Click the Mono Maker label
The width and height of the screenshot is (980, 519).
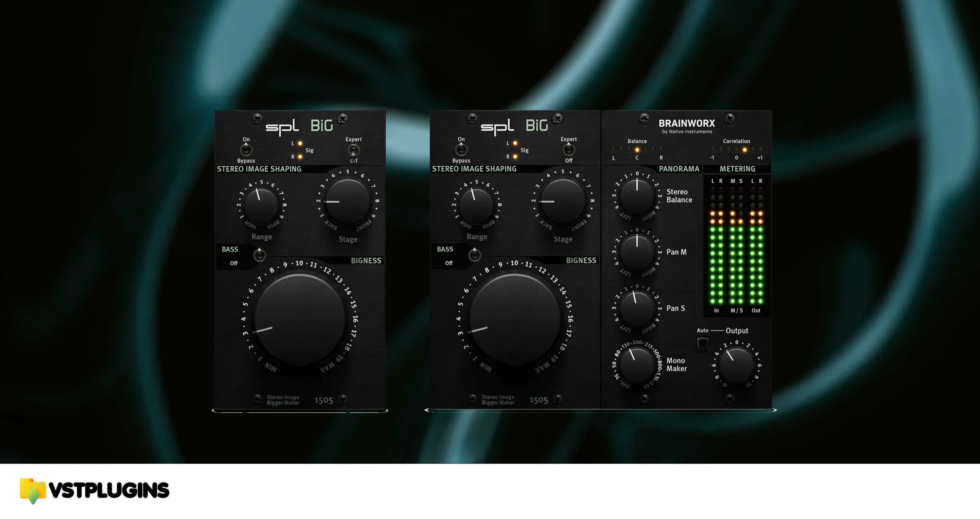point(676,364)
